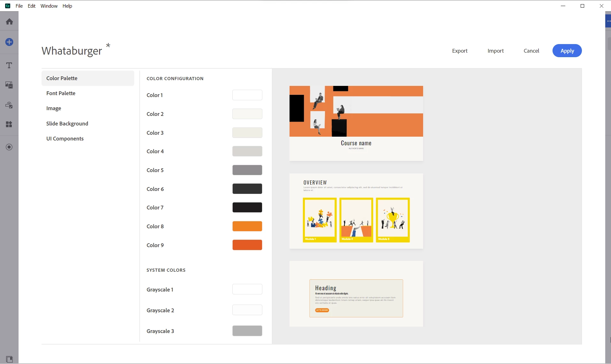Open the Color 2 swatch

(247, 114)
